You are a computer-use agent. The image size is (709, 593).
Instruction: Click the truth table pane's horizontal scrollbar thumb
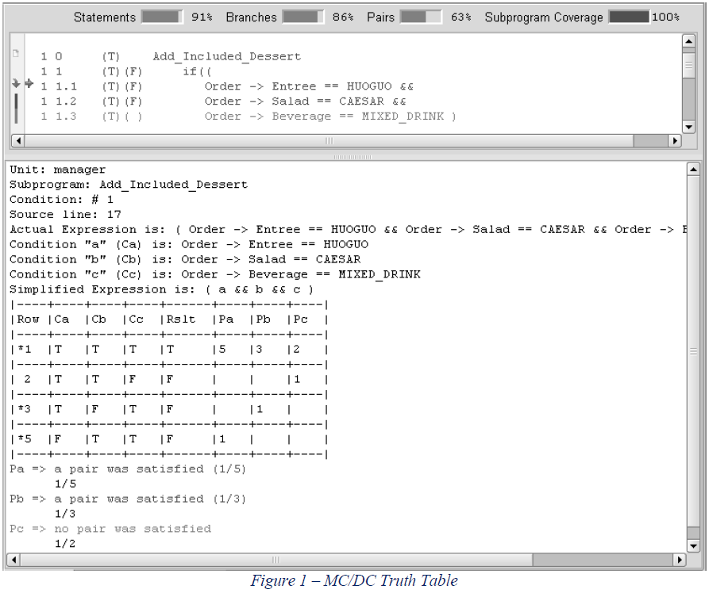click(276, 560)
